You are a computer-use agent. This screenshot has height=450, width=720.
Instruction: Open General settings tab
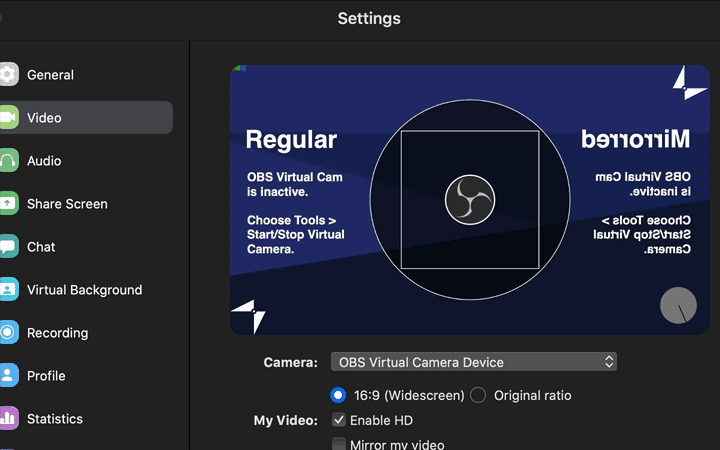pyautogui.click(x=50, y=75)
